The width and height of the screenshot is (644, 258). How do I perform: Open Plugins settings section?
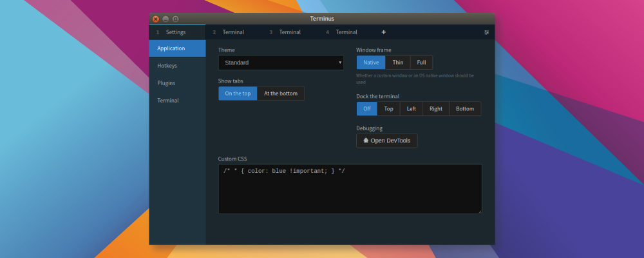(178, 83)
